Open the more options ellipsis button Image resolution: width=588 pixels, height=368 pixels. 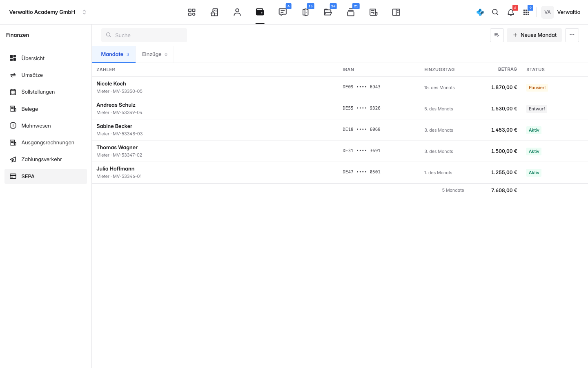point(572,35)
